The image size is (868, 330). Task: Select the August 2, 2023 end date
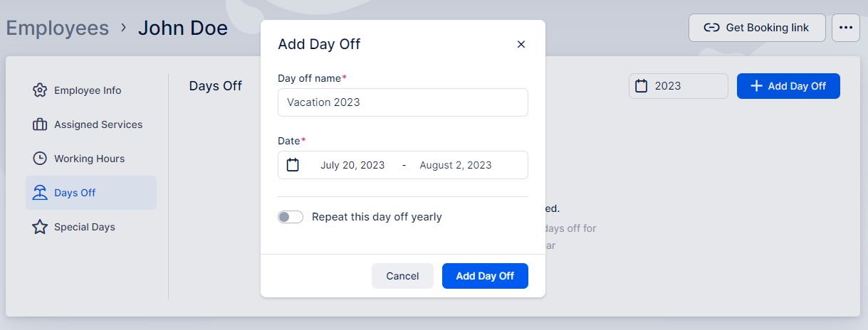456,165
